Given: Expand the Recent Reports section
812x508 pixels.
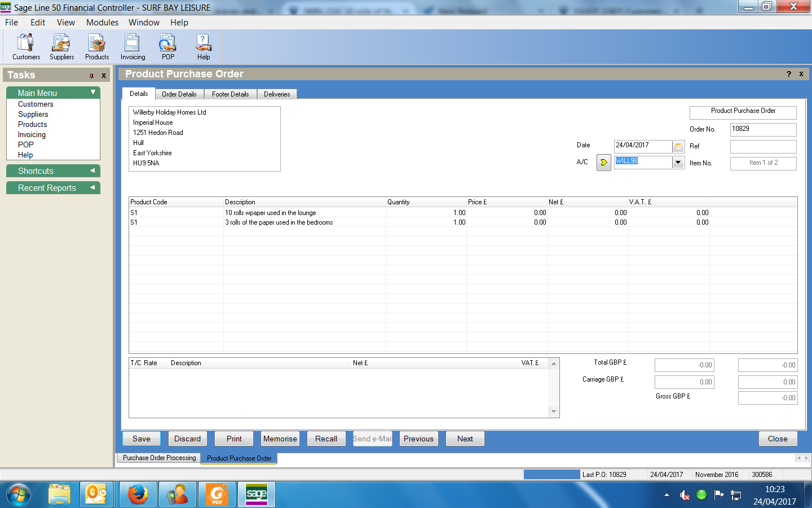Looking at the screenshot, I should [x=92, y=187].
